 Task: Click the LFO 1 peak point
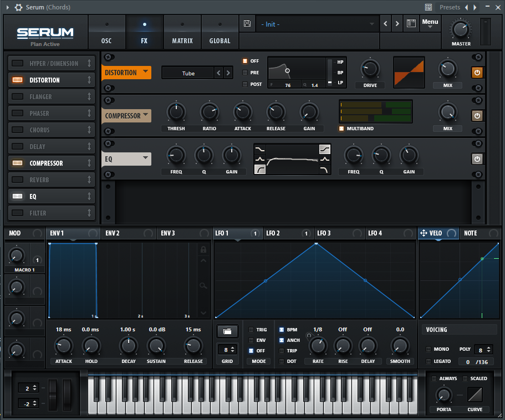coord(317,244)
